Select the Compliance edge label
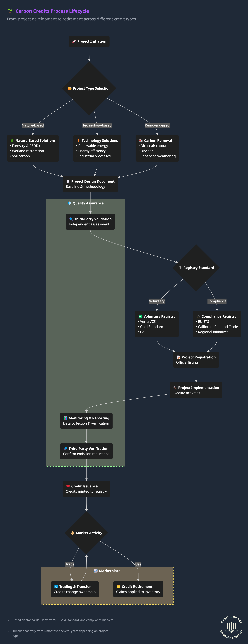The width and height of the screenshot is (248, 644). point(217,301)
